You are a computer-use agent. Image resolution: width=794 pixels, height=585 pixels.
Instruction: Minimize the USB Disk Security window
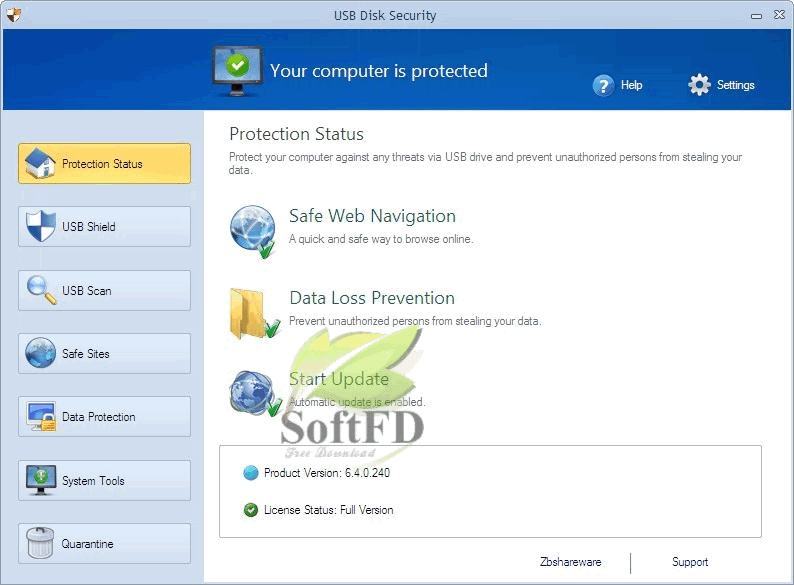[757, 16]
